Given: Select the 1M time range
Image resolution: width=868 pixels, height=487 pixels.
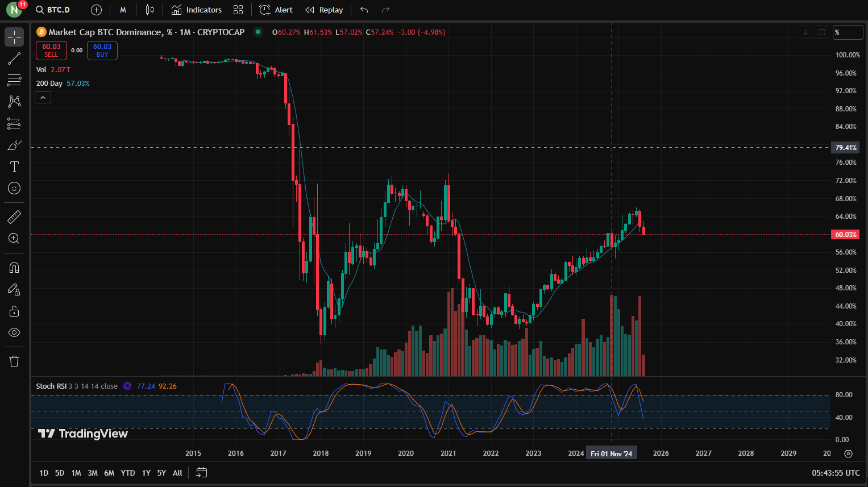Looking at the screenshot, I should pos(76,473).
